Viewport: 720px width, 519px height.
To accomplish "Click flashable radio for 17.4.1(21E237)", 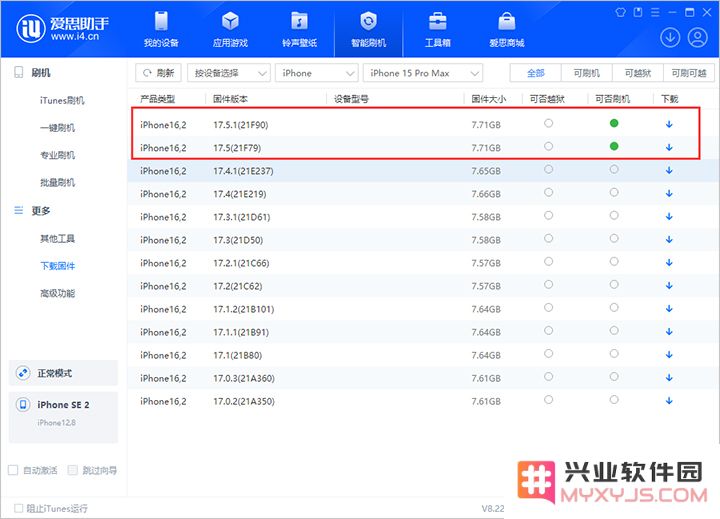I will point(614,169).
